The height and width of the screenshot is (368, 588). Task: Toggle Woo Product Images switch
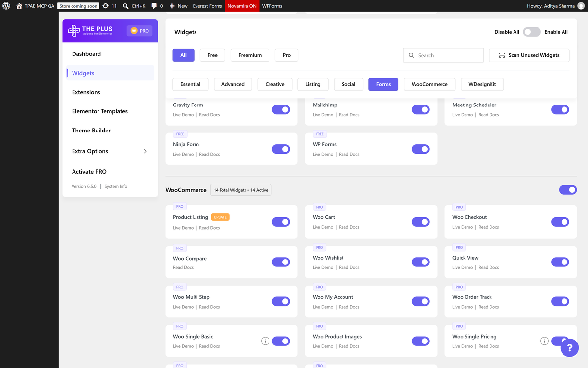420,341
